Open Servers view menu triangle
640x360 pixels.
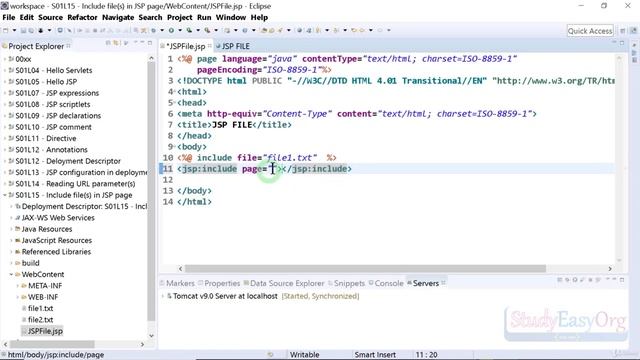[x=607, y=280]
